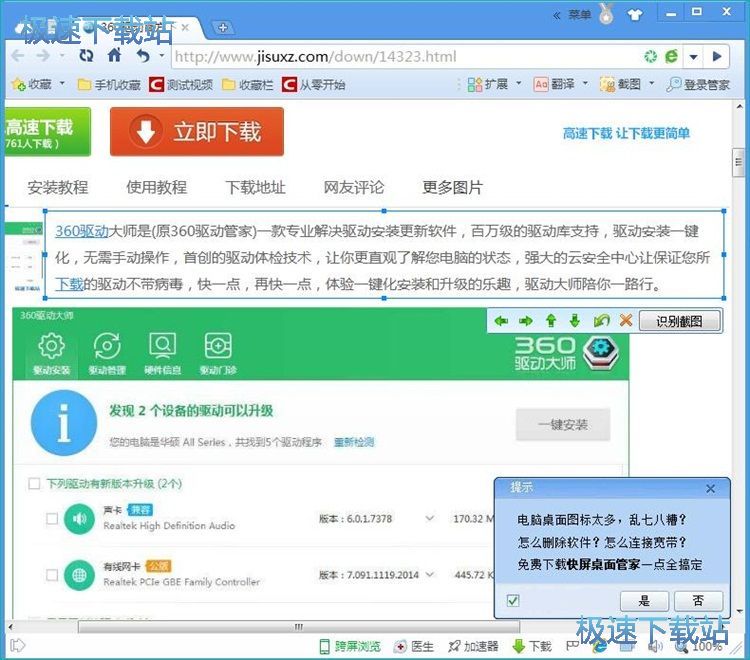Image resolution: width=750 pixels, height=660 pixels.
Task: Click the up arrow in the screenshot toolbar
Action: tap(551, 321)
